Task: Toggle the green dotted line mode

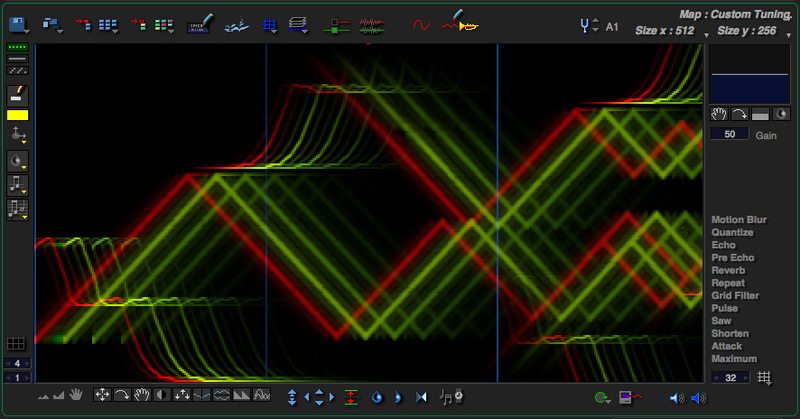Action: point(17,48)
